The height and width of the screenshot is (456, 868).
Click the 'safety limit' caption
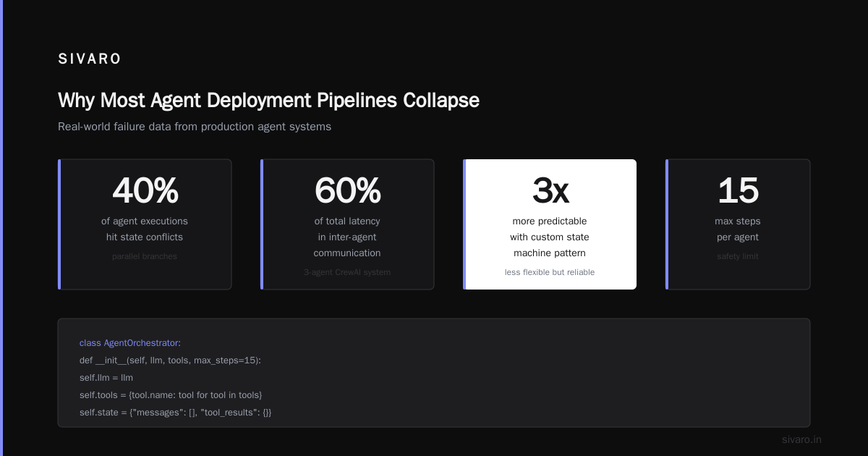(x=738, y=256)
